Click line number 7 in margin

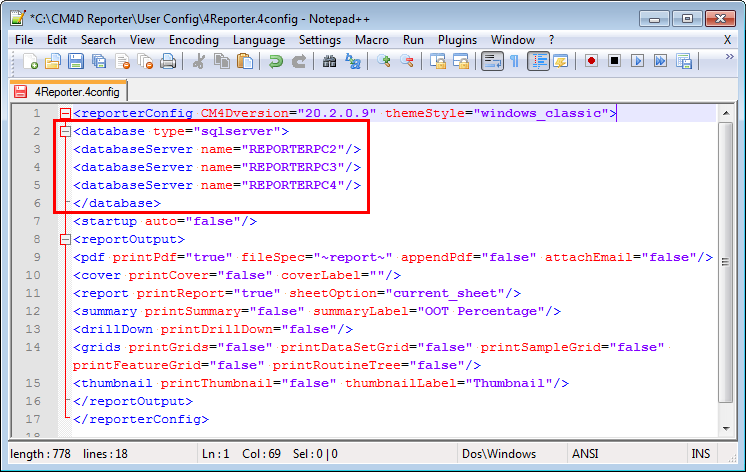(37, 221)
